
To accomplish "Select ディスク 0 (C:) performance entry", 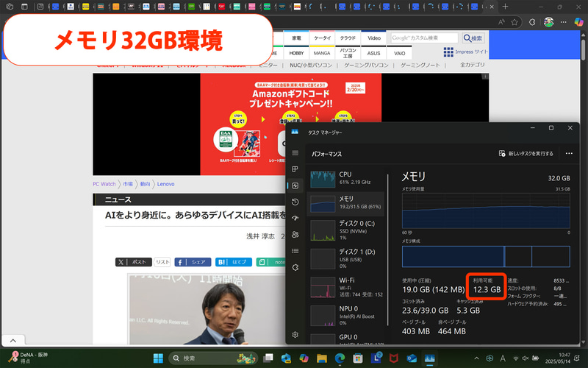I will point(346,230).
